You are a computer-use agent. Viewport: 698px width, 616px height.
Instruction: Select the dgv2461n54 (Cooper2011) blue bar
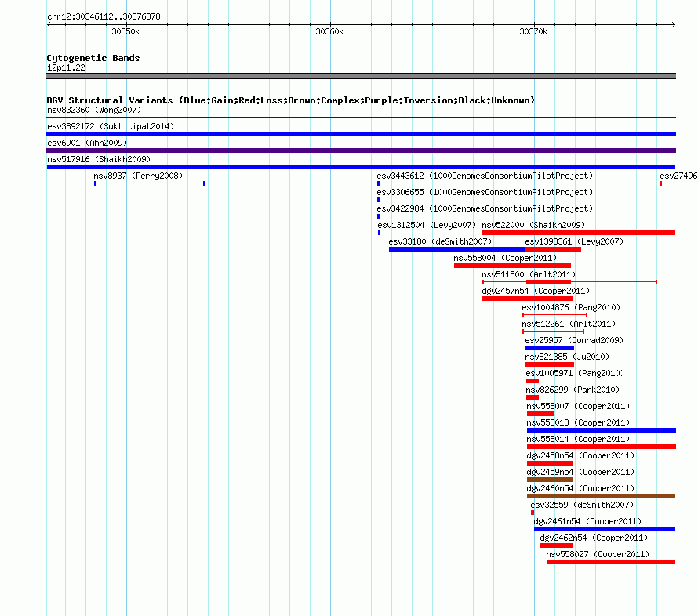click(605, 529)
